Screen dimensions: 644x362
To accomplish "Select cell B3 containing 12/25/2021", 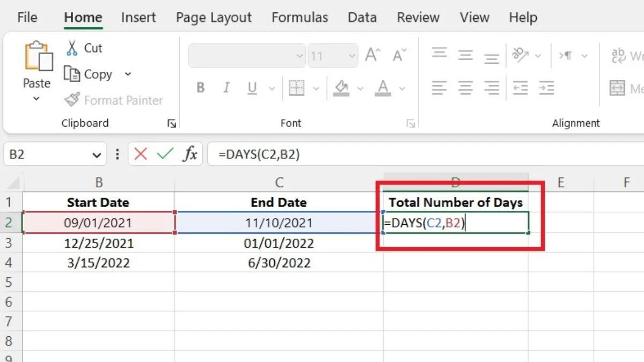I will pos(99,243).
